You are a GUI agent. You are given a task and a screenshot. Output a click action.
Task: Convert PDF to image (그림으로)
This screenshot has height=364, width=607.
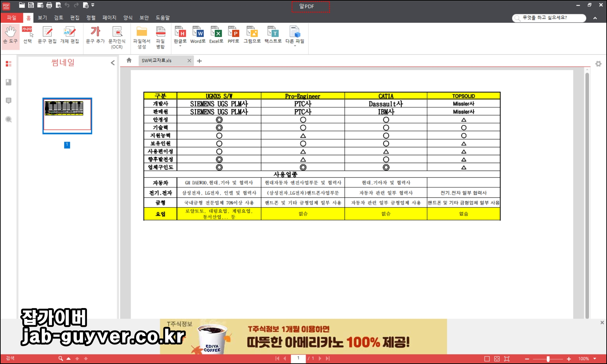(x=252, y=35)
